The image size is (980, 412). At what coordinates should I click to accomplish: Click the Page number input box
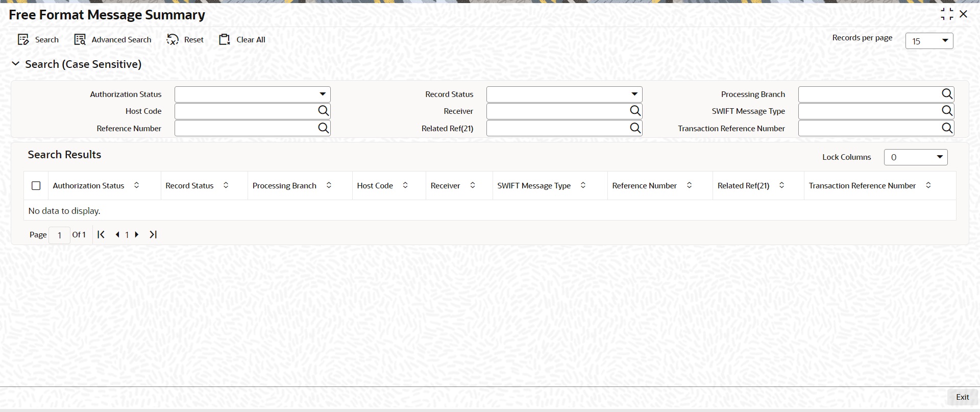click(x=60, y=235)
